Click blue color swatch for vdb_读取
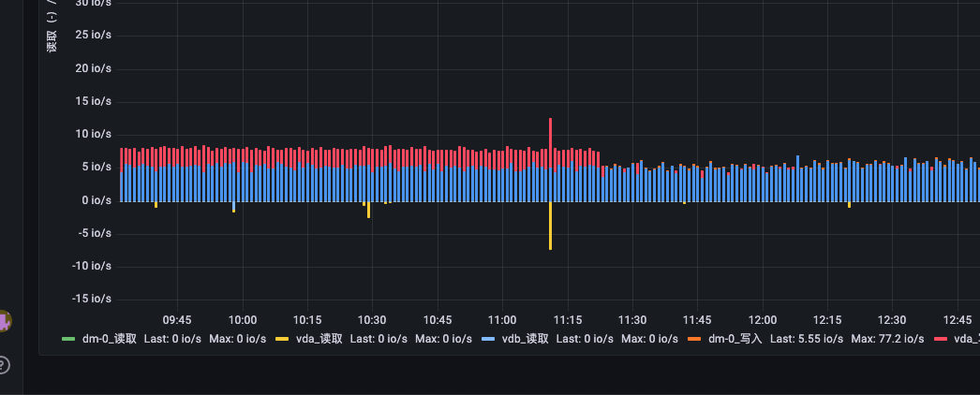Image resolution: width=980 pixels, height=395 pixels. coord(488,339)
